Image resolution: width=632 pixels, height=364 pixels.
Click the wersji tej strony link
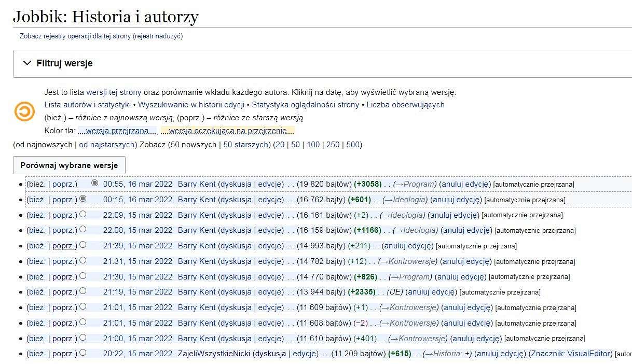coord(114,93)
